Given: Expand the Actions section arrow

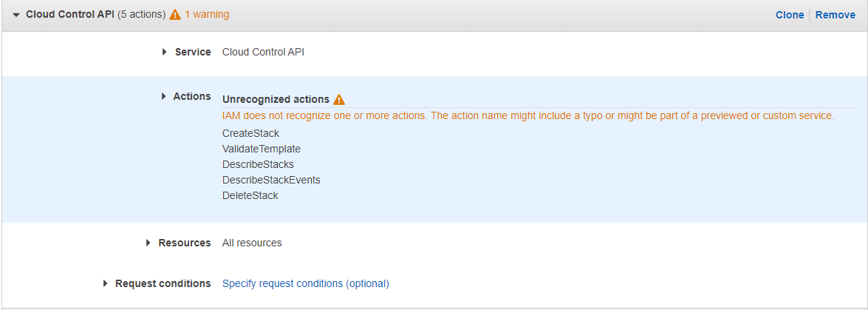Looking at the screenshot, I should (x=163, y=96).
